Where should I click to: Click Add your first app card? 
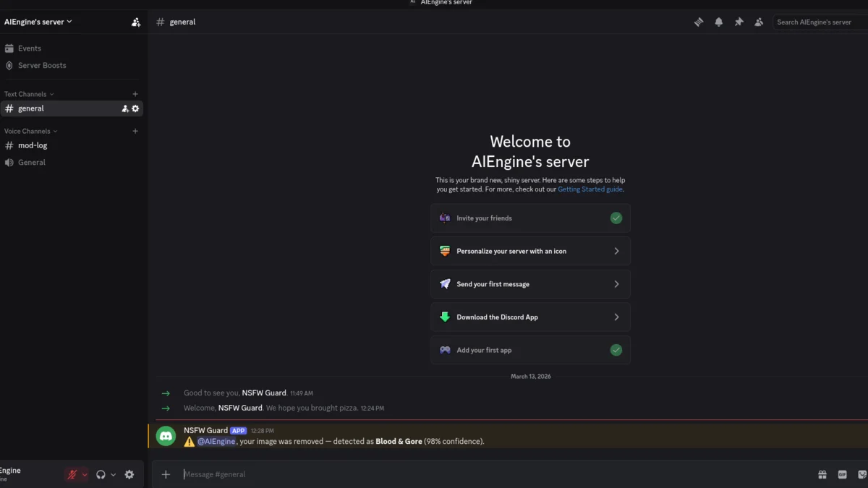(530, 350)
